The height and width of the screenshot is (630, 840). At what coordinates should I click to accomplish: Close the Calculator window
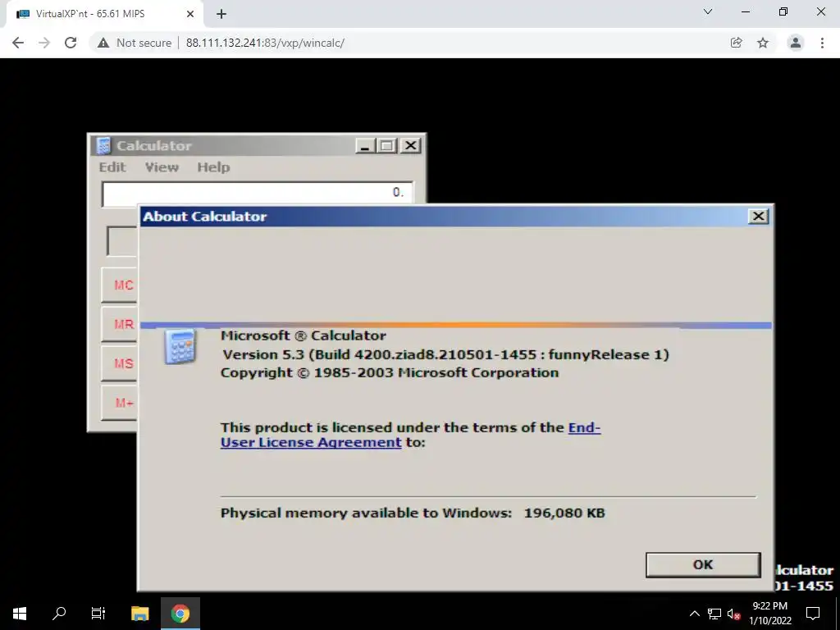(411, 146)
